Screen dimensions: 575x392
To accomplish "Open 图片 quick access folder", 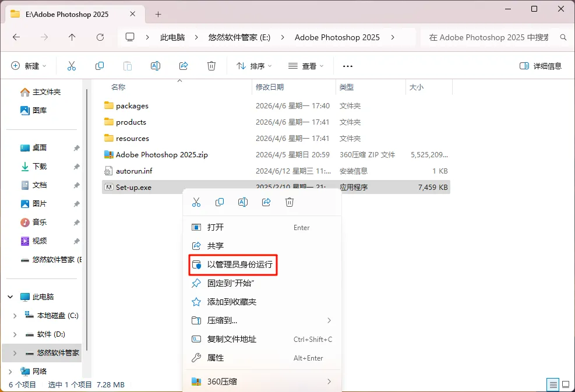I will coord(34,204).
